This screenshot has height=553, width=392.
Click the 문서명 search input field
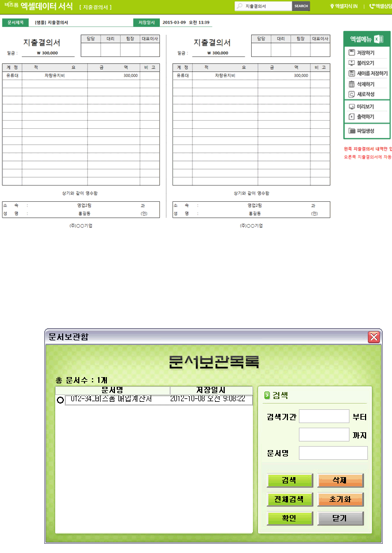pyautogui.click(x=333, y=453)
